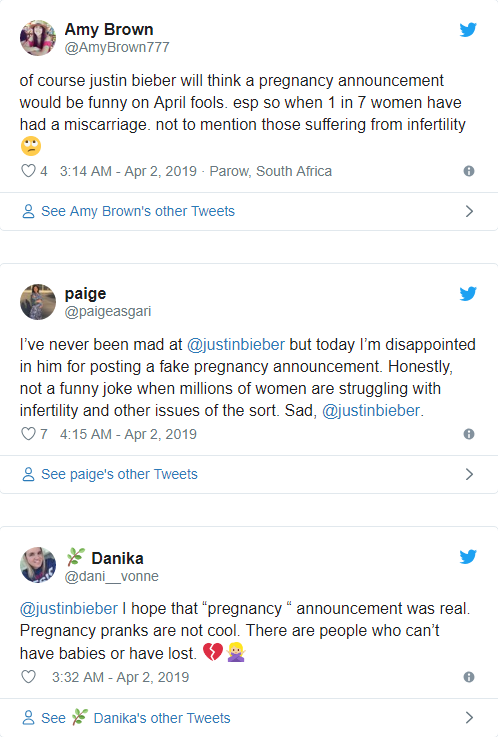This screenshot has width=498, height=737.
Task: Like paige's tweet with heart icon
Action: (28, 433)
